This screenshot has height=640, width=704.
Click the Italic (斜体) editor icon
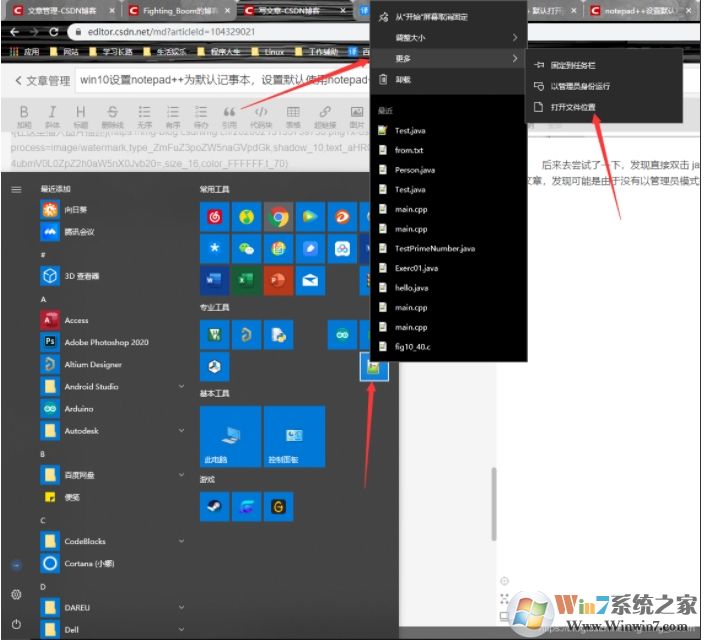[x=53, y=116]
